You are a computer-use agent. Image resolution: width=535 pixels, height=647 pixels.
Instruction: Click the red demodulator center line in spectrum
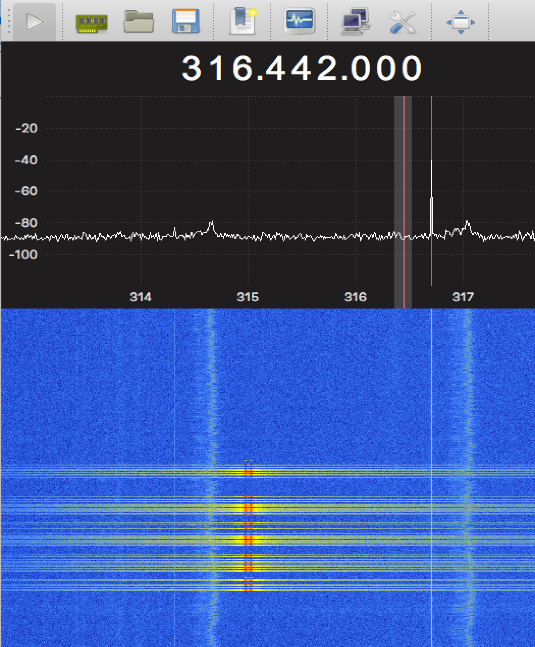(404, 202)
